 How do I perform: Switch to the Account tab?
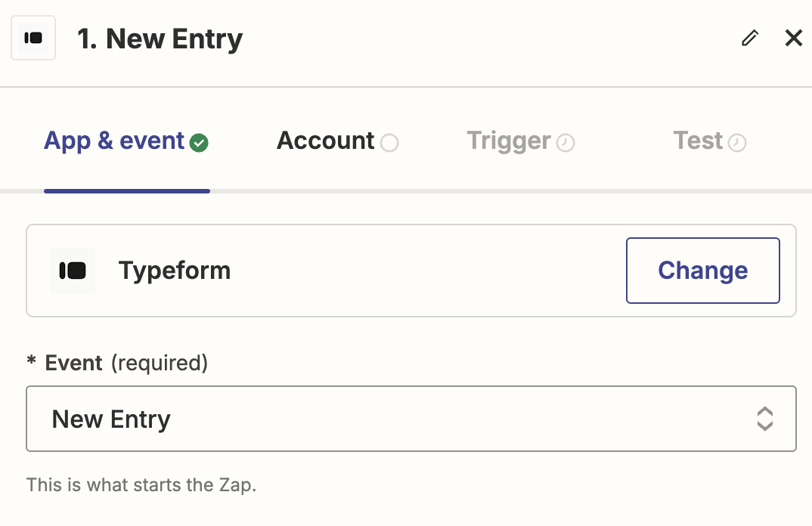[x=338, y=141]
